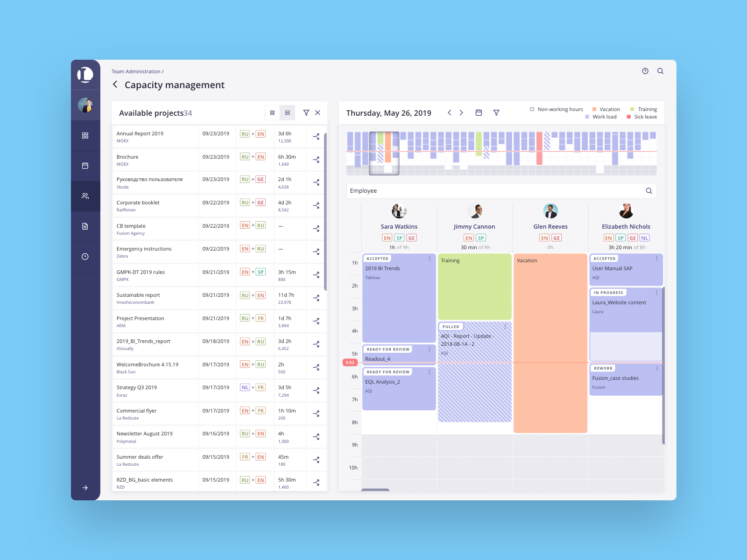Click Sara Watkins avatar photo
The image size is (747, 560).
click(x=399, y=211)
